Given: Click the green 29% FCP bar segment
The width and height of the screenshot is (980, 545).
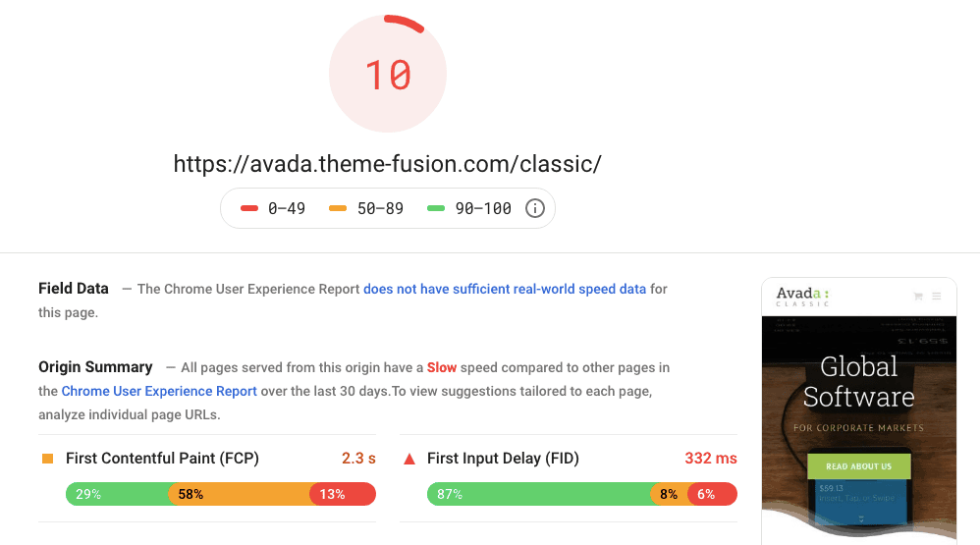Looking at the screenshot, I should click(118, 494).
